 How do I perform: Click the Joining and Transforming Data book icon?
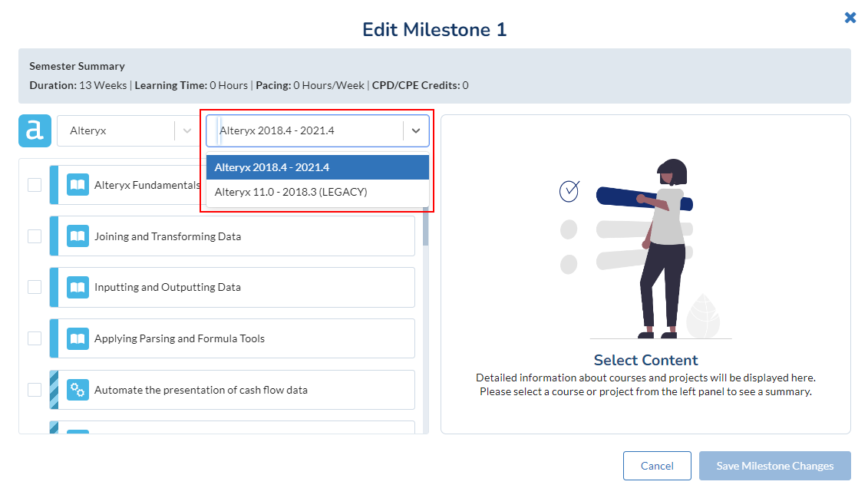point(78,236)
